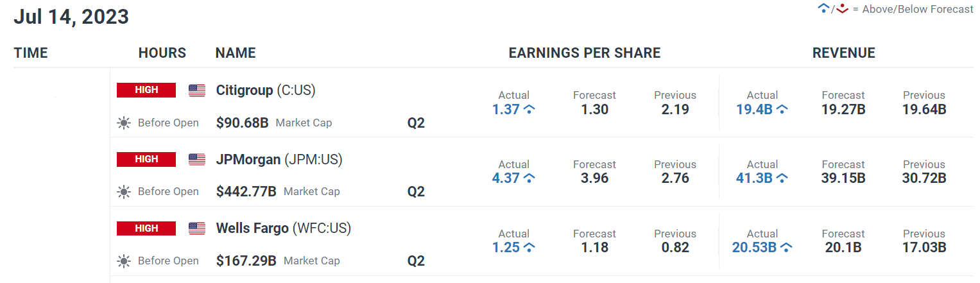
Task: Click the sun icon in Wells Fargo's Before Open row
Action: (x=124, y=261)
